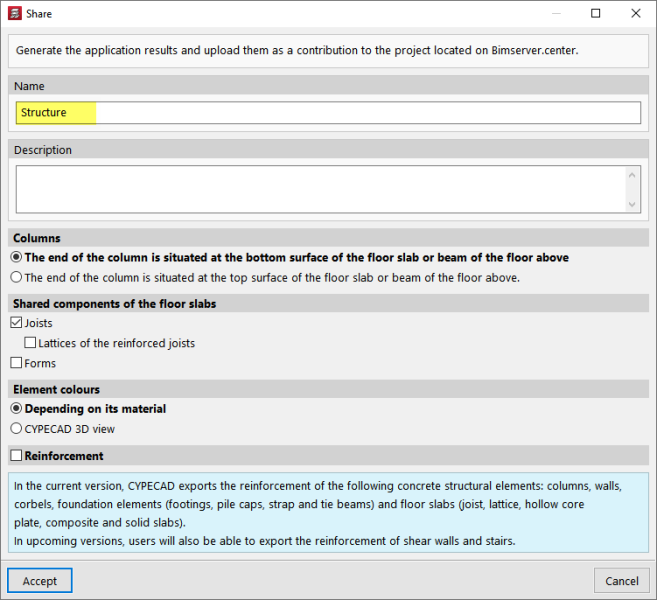The image size is (657, 600).
Task: Maximize the Share dialog window
Action: tap(596, 14)
